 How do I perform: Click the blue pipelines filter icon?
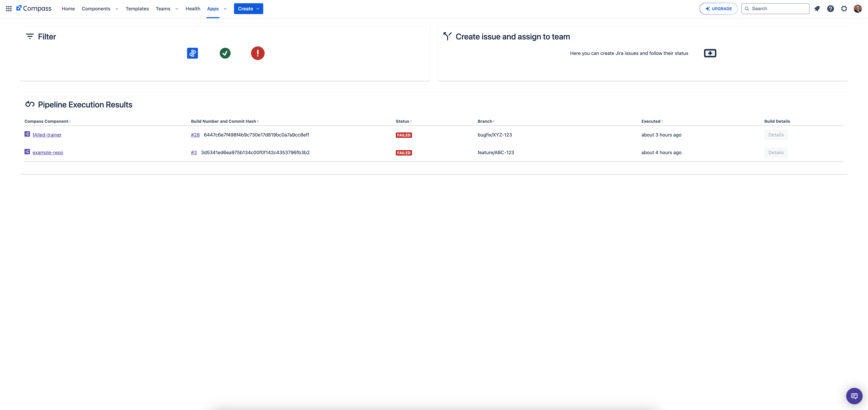click(192, 53)
